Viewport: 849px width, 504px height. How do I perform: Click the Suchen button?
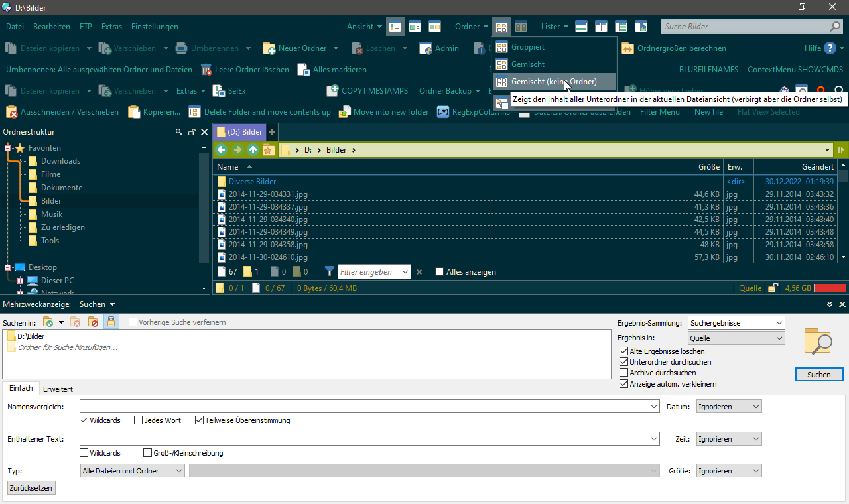tap(819, 375)
